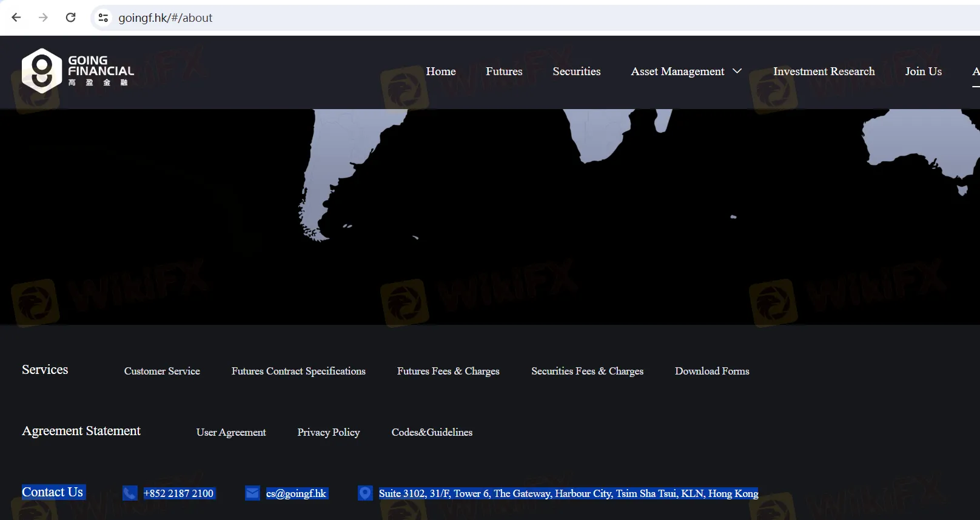
Task: Open the Securities navigation item
Action: pyautogui.click(x=577, y=71)
